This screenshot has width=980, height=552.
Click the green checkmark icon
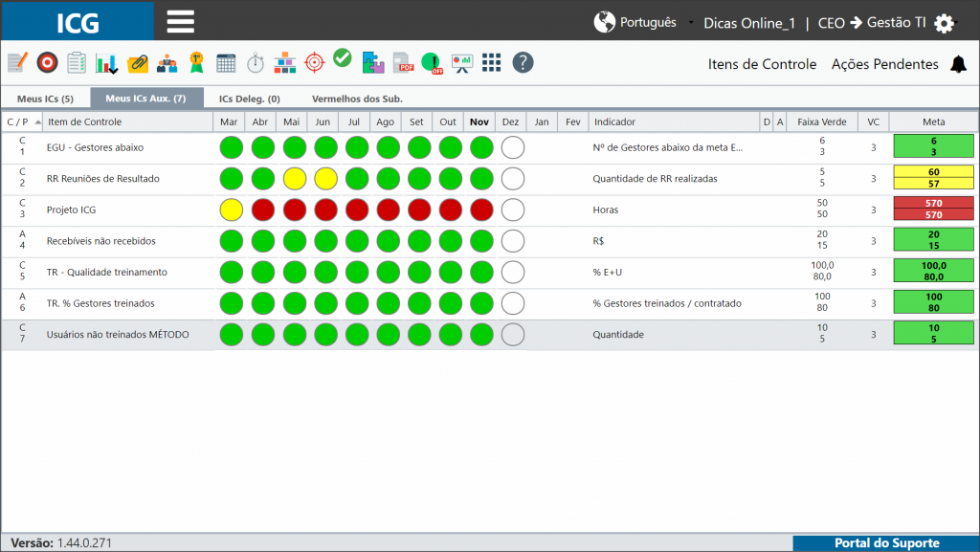(x=343, y=58)
